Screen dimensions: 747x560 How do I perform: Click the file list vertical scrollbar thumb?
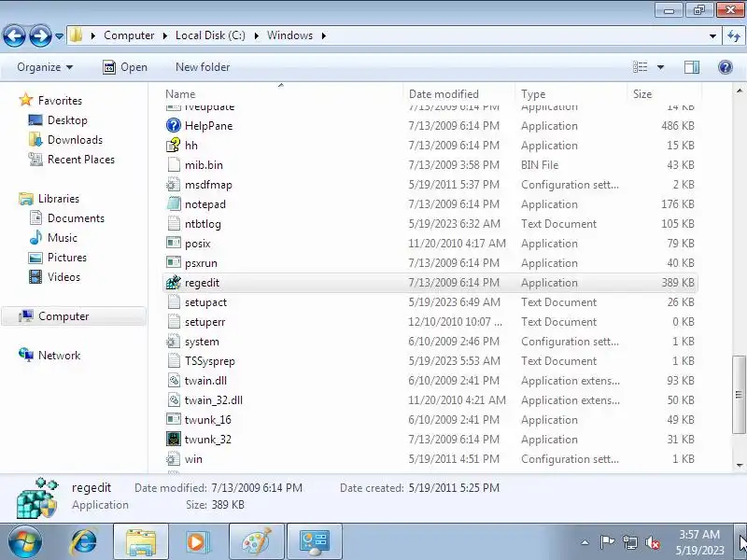click(x=739, y=395)
